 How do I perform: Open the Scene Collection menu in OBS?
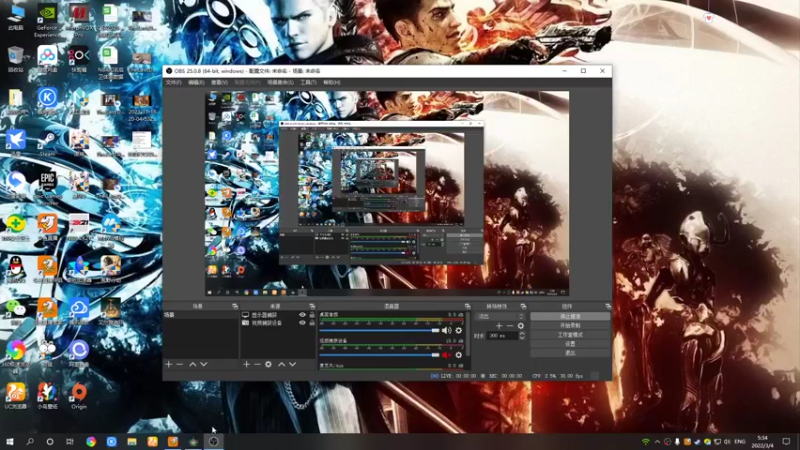click(x=280, y=83)
